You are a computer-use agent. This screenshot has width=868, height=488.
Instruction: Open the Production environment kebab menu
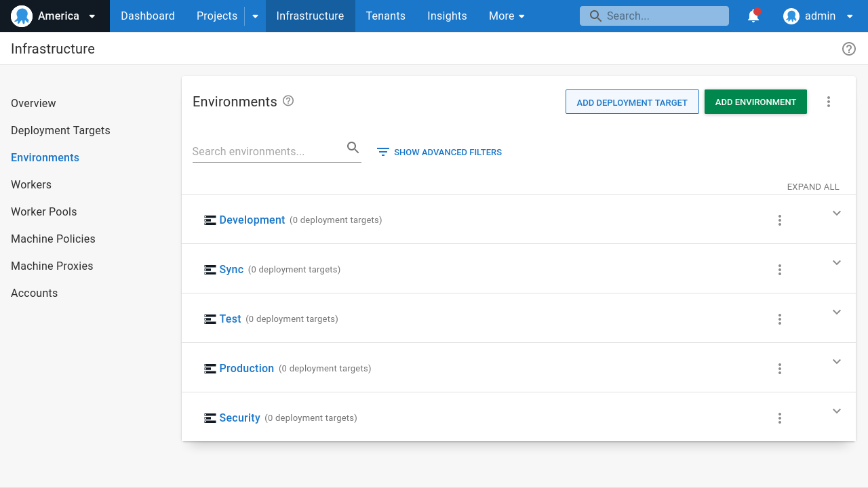coord(780,369)
